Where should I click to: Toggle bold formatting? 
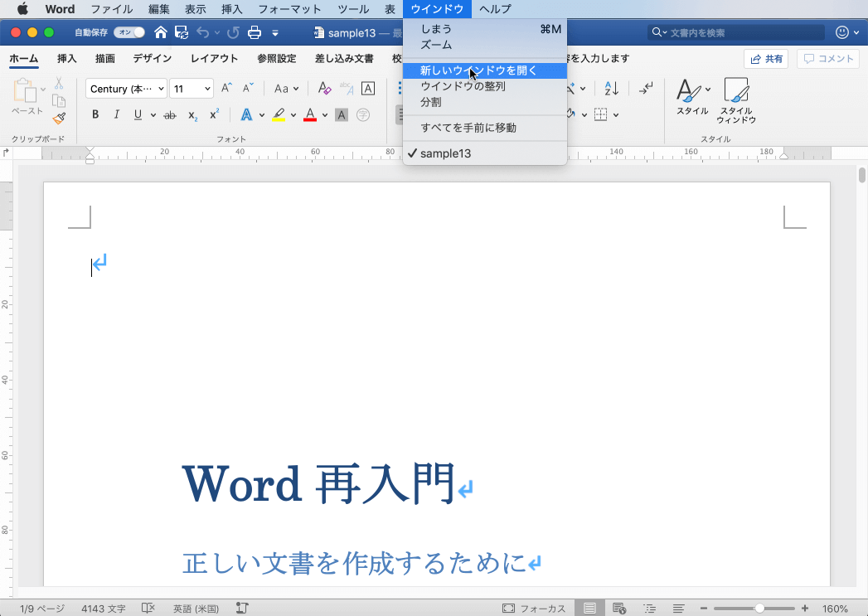tap(95, 114)
